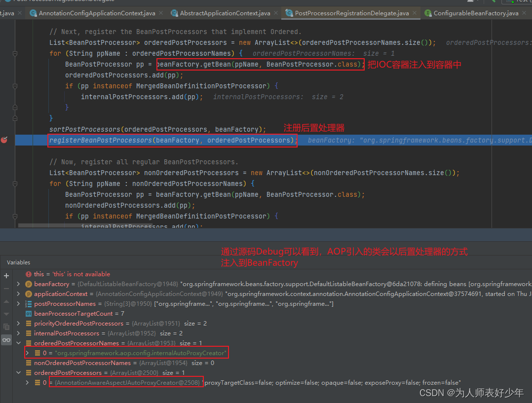The image size is (532, 403).
Task: Click 'nonOrderedPostProcessors.add(pp);' code line
Action: (x=130, y=205)
